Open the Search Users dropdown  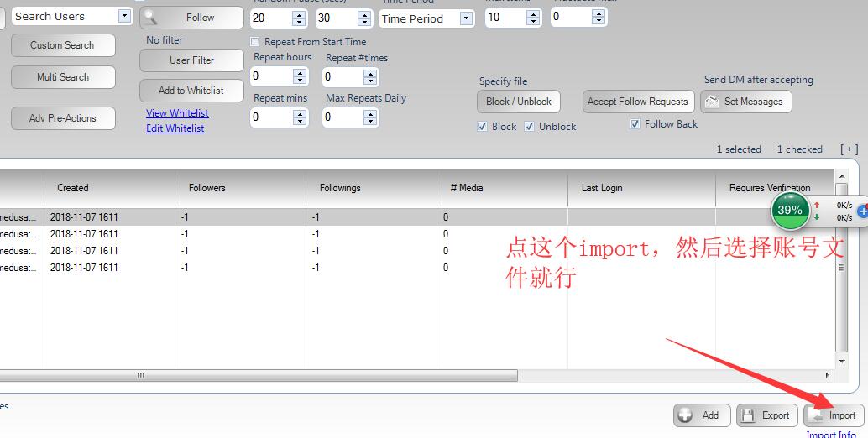point(124,16)
